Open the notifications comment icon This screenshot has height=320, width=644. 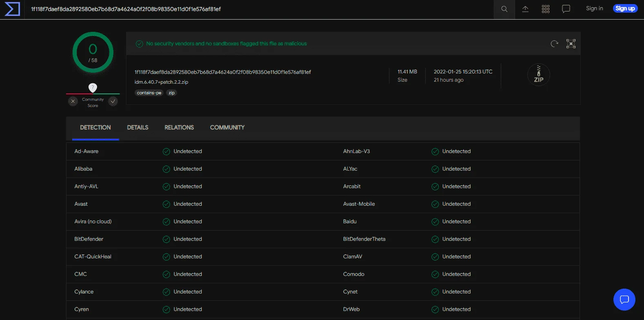tap(566, 9)
